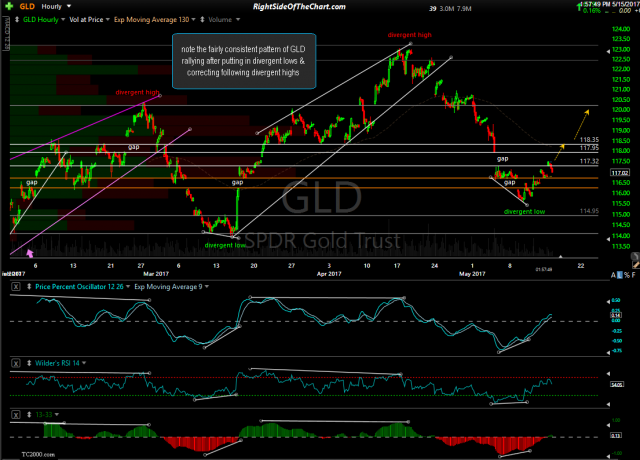The height and width of the screenshot is (460, 640).
Task: Click the 'May 2017' time axis label
Action: pyautogui.click(x=472, y=274)
